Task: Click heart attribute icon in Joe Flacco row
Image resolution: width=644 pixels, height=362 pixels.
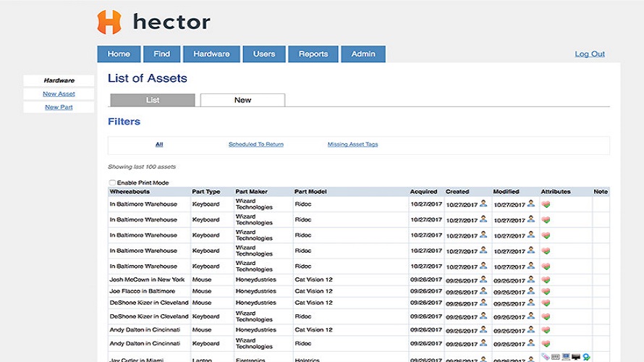Action: click(546, 291)
